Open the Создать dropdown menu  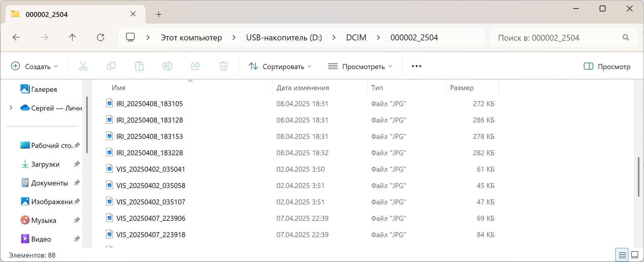(x=34, y=67)
